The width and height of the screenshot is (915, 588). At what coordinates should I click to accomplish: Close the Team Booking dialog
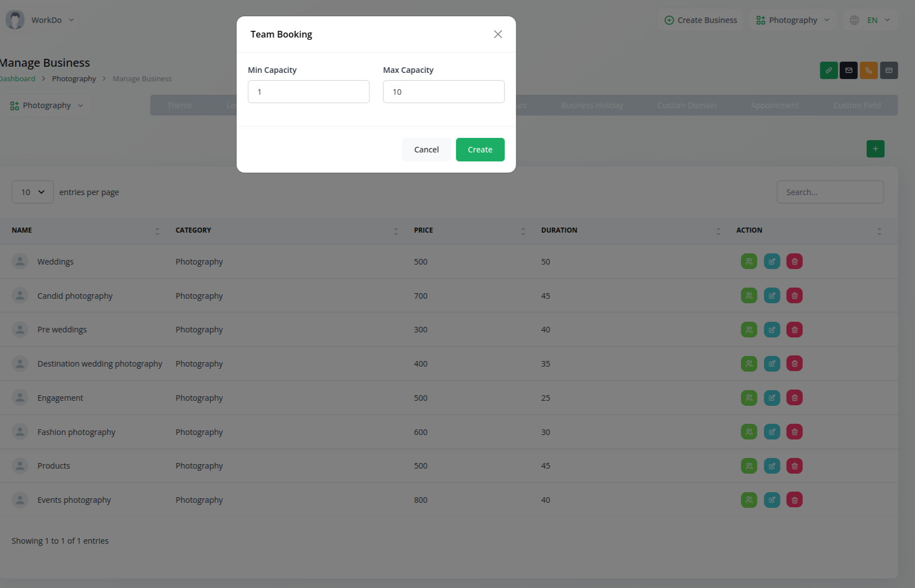point(498,34)
